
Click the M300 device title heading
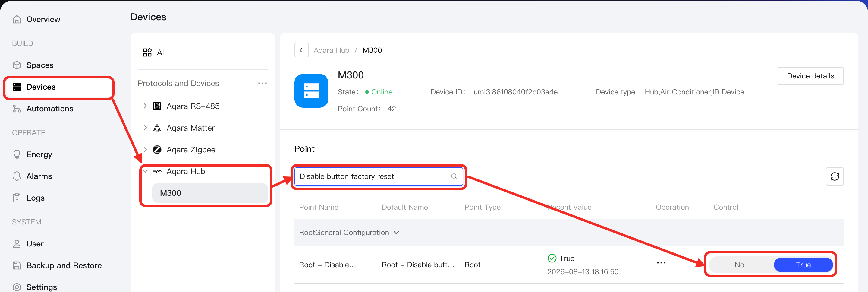pyautogui.click(x=351, y=75)
